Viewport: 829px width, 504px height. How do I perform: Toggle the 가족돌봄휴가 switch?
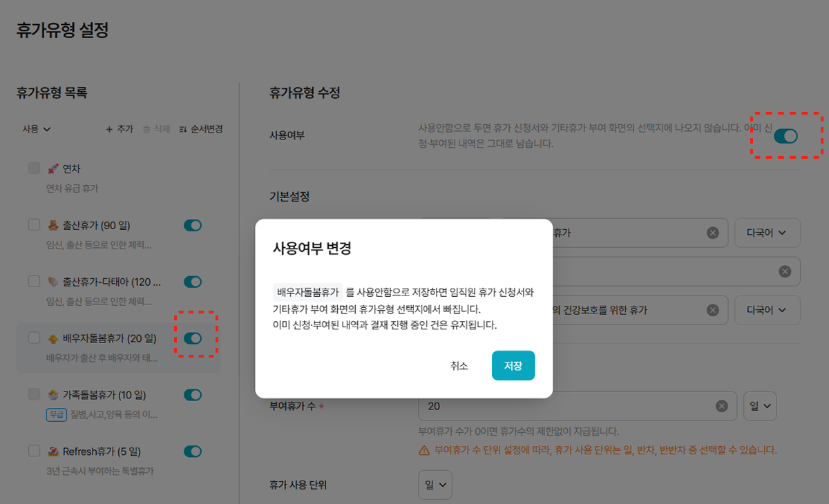(x=193, y=395)
